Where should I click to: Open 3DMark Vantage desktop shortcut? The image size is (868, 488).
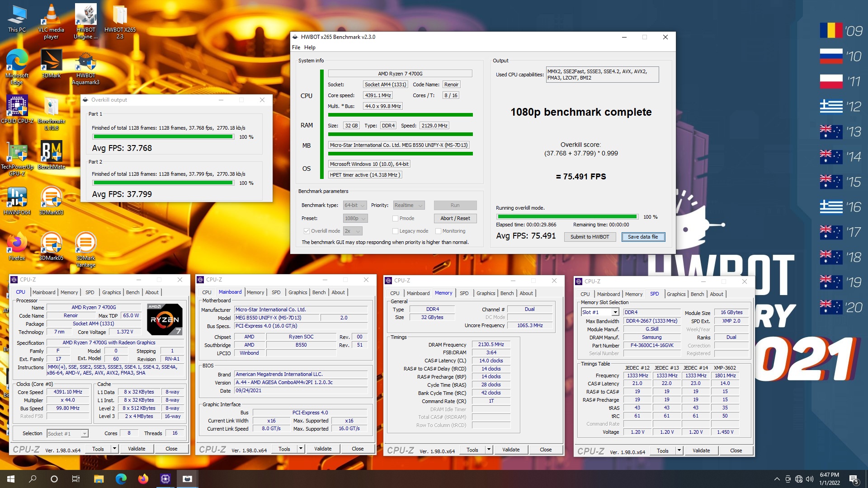(85, 249)
